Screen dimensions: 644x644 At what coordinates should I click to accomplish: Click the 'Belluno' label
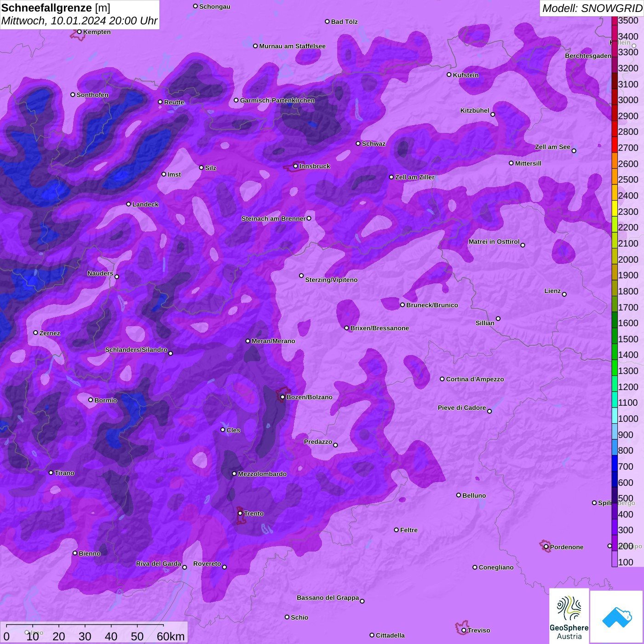coord(474,495)
